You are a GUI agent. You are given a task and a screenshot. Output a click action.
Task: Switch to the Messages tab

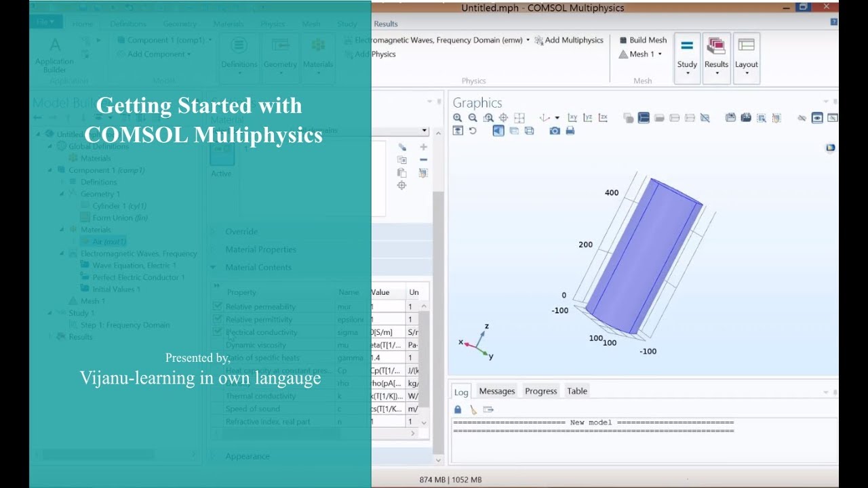[x=497, y=391]
